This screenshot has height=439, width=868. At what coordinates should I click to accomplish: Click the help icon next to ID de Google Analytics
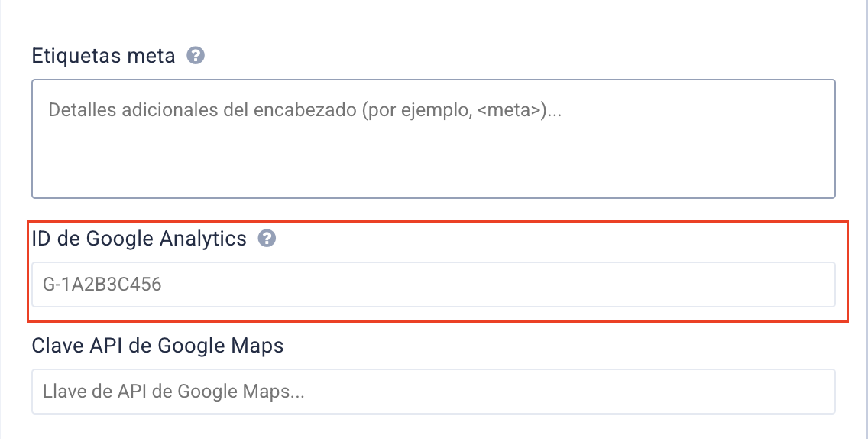pos(267,239)
